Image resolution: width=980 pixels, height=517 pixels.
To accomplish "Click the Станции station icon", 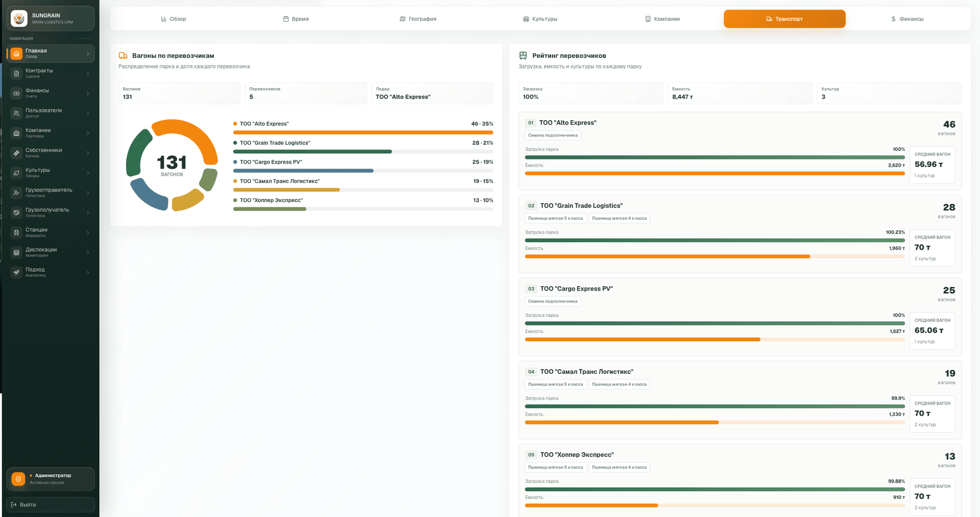I will [x=16, y=233].
